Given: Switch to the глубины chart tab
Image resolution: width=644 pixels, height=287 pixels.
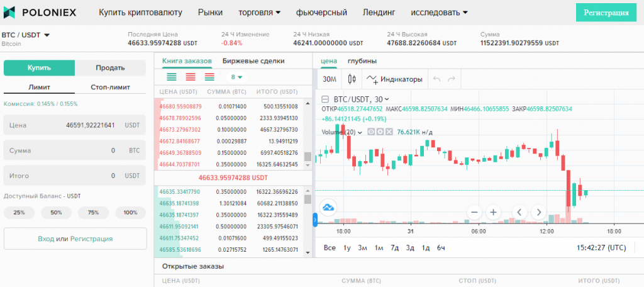Looking at the screenshot, I should (x=362, y=61).
